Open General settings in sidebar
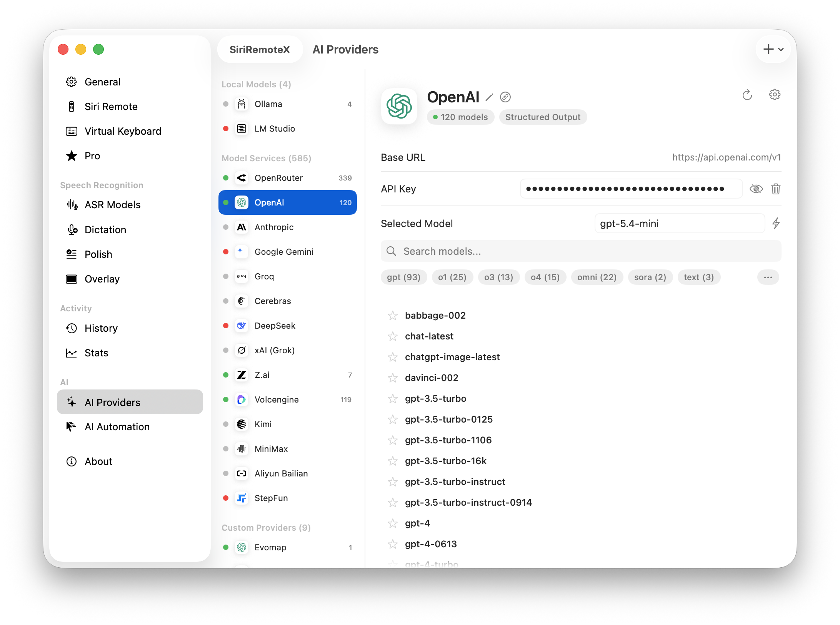Screen dimensions: 840x625 click(x=130, y=82)
